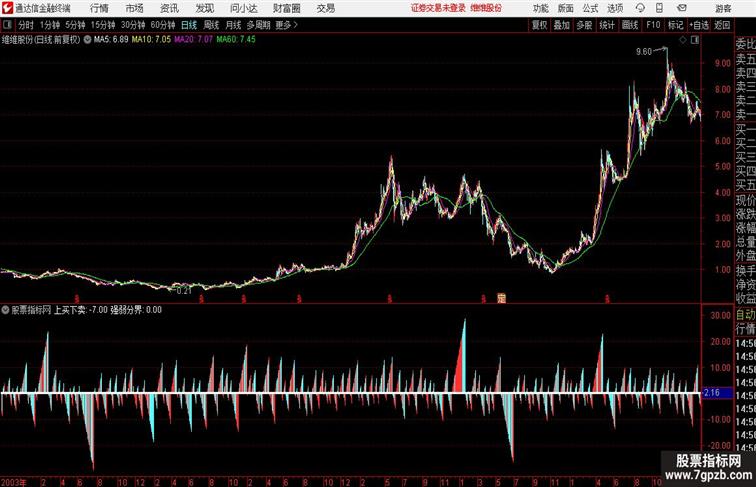Open the F10 company info button
This screenshot has height=487, width=756.
coord(653,25)
